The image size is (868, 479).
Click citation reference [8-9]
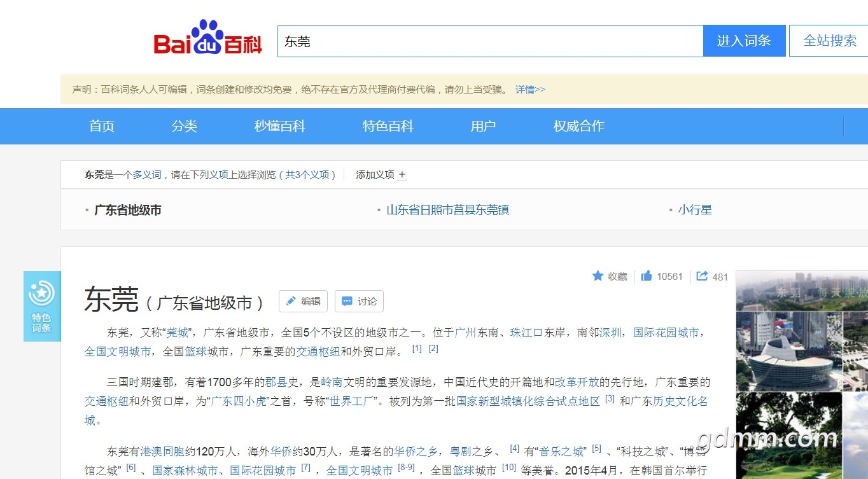(407, 468)
